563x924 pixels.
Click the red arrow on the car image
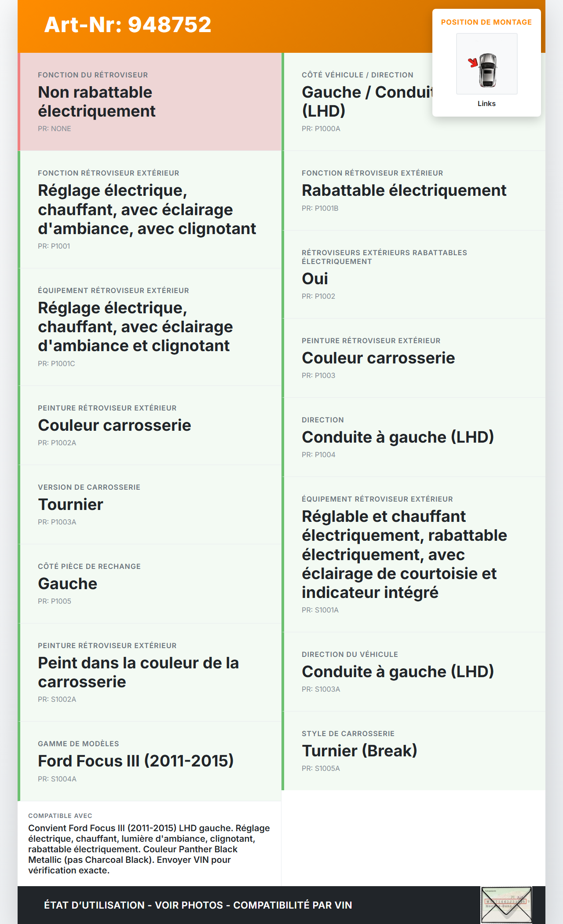pyautogui.click(x=473, y=62)
